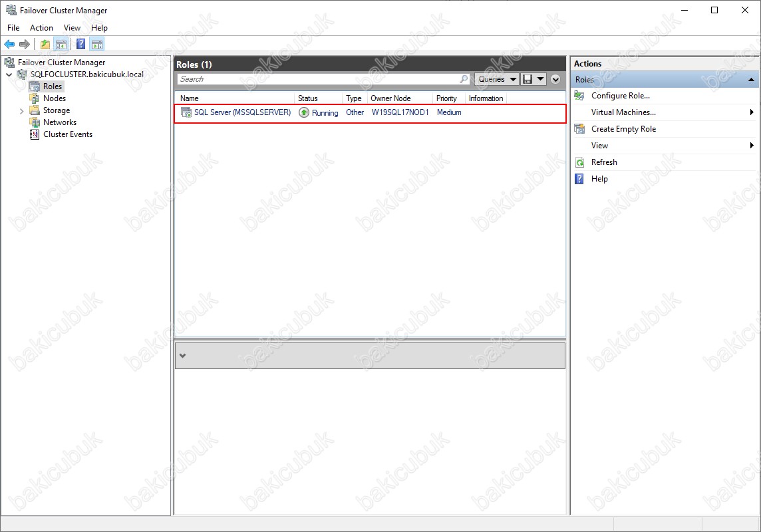This screenshot has width=761, height=532.
Task: Click Refresh in the Actions pane
Action: (x=604, y=162)
